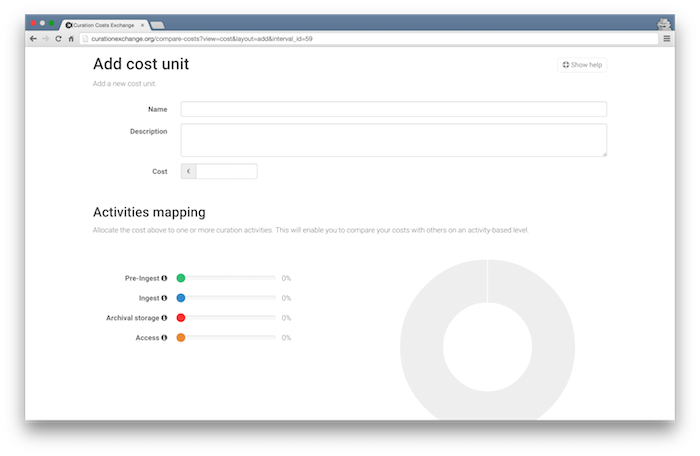Click into the Description text area
Viewport: 700px width, 456px height.
pos(393,140)
